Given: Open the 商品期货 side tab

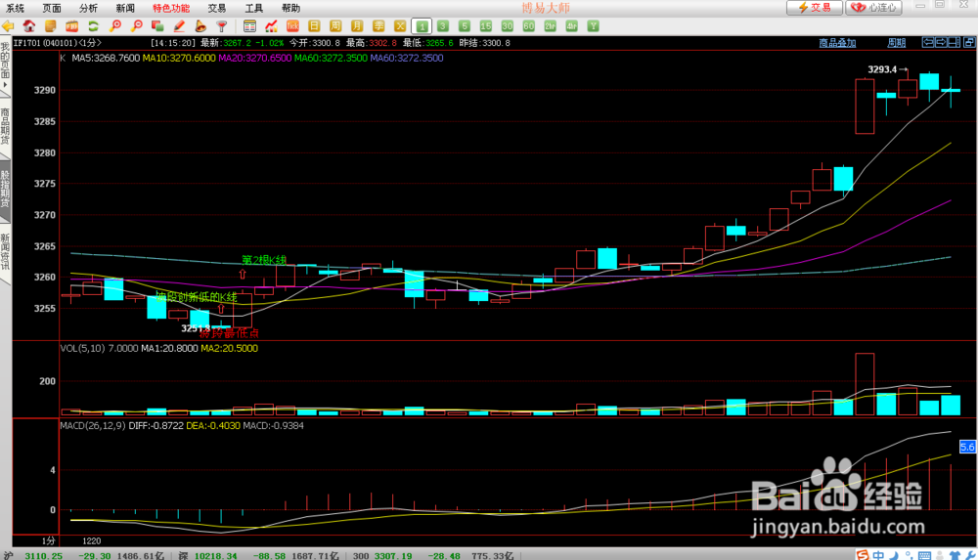Looking at the screenshot, I should [x=5, y=127].
